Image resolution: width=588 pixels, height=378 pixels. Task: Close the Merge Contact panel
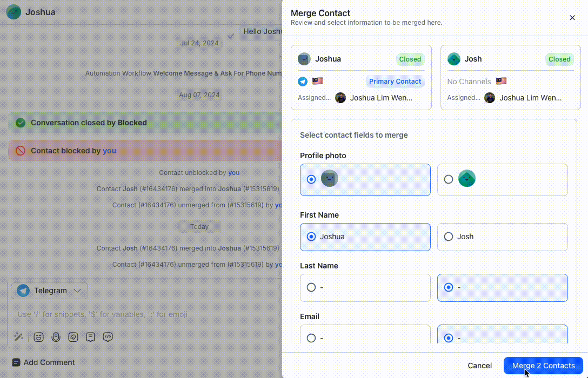click(572, 18)
